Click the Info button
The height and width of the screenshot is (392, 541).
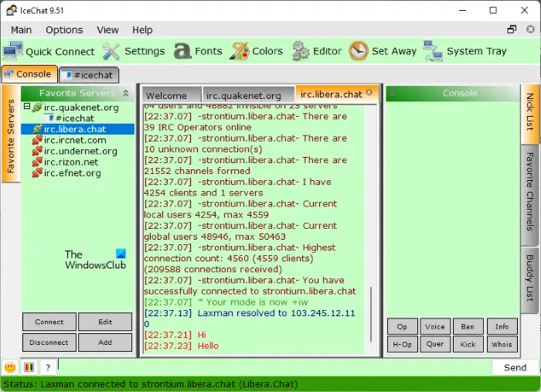pyautogui.click(x=502, y=326)
